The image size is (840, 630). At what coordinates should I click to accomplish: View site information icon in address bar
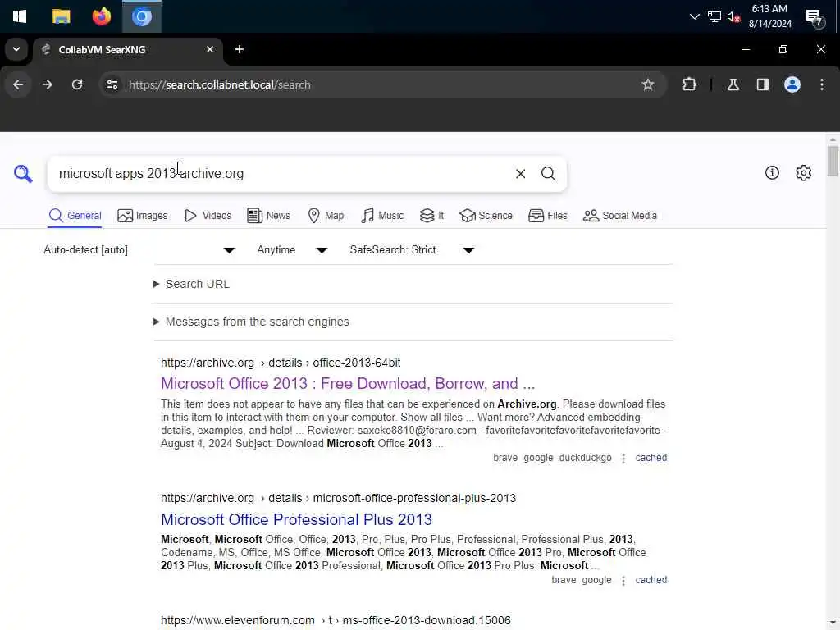(x=112, y=84)
